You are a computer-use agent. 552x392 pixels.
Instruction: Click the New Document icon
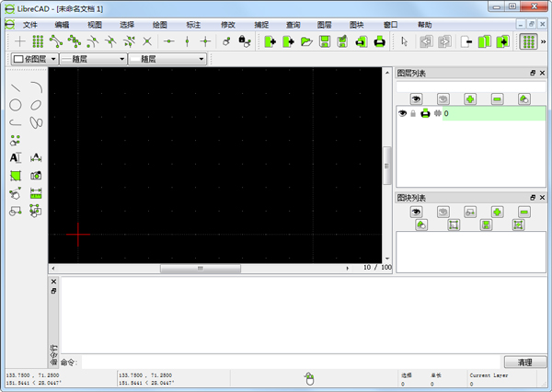click(x=270, y=41)
